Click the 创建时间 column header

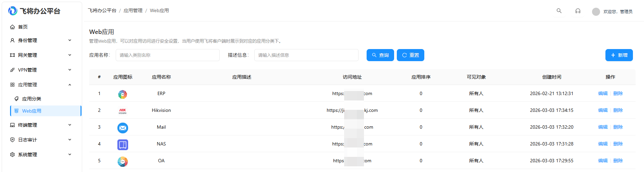[552, 77]
